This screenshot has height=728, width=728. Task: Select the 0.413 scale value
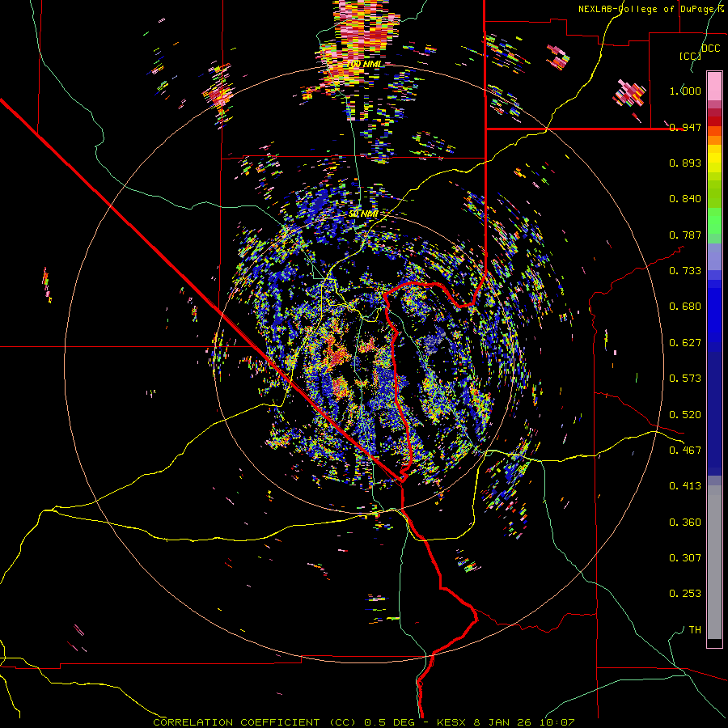pos(685,485)
